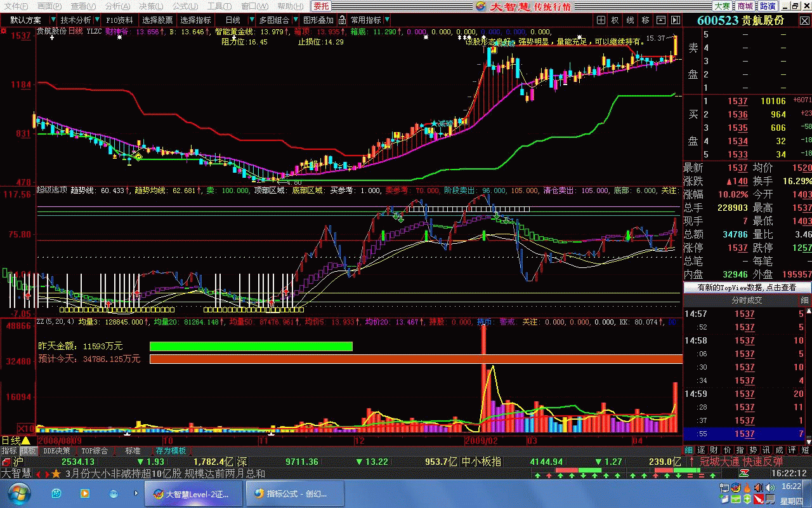Select the DDE决策 bottom tab
Screen dimensions: 812x508
56,451
